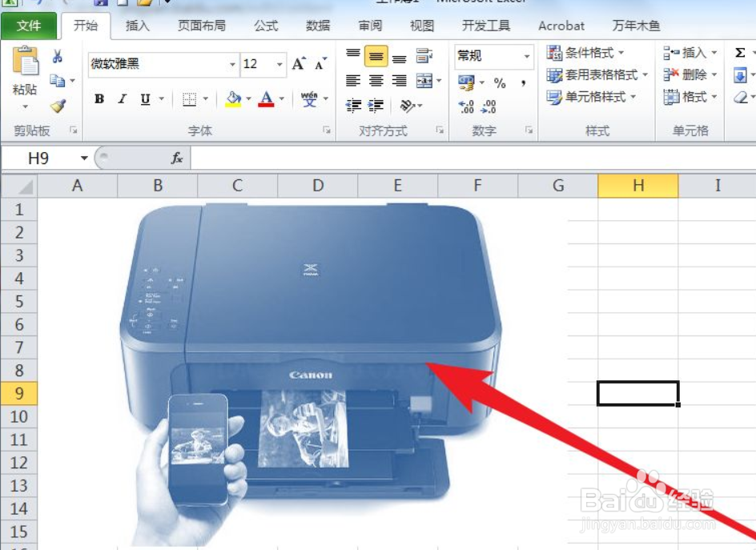This screenshot has height=550, width=756.
Task: Expand the Name Box dropdown arrow
Action: (84, 158)
